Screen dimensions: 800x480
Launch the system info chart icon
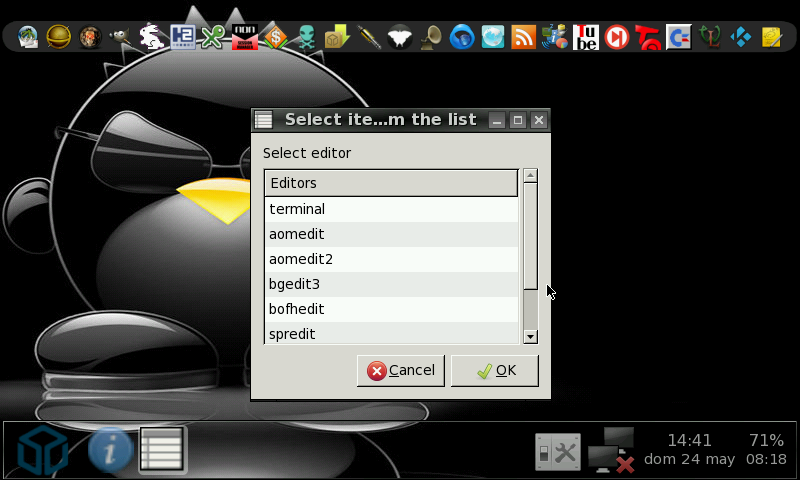click(555, 37)
